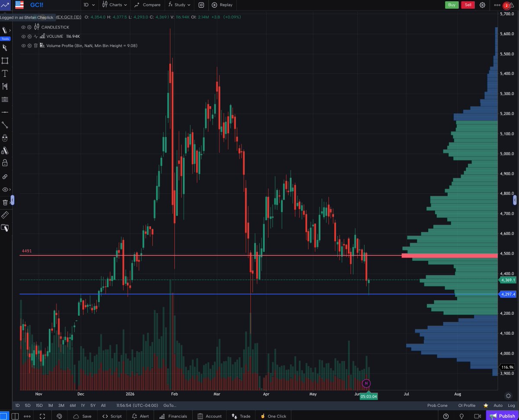The image size is (519, 420).
Task: Open the Study dropdown menu
Action: pos(179,5)
